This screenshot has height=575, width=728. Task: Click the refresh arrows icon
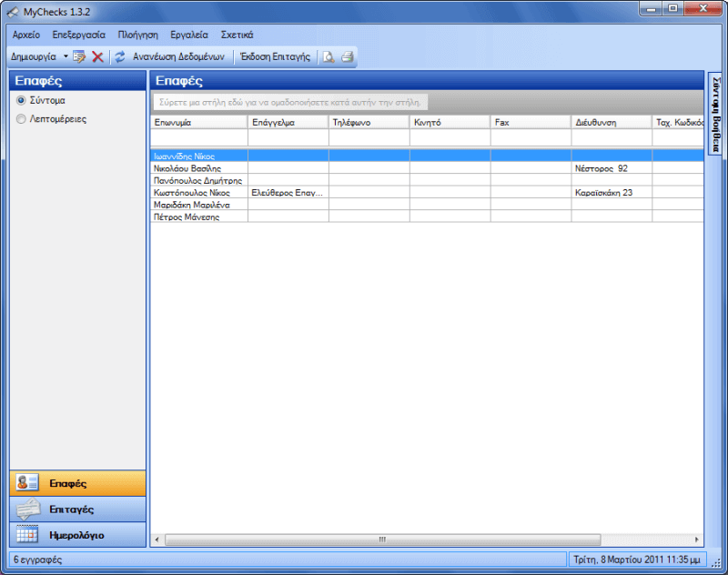click(119, 56)
